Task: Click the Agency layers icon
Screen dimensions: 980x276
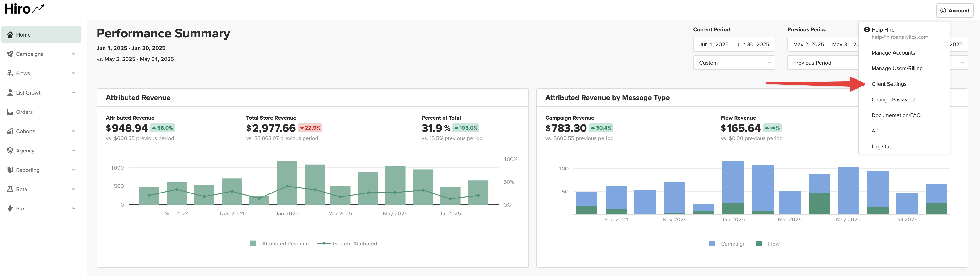Action: coord(10,151)
